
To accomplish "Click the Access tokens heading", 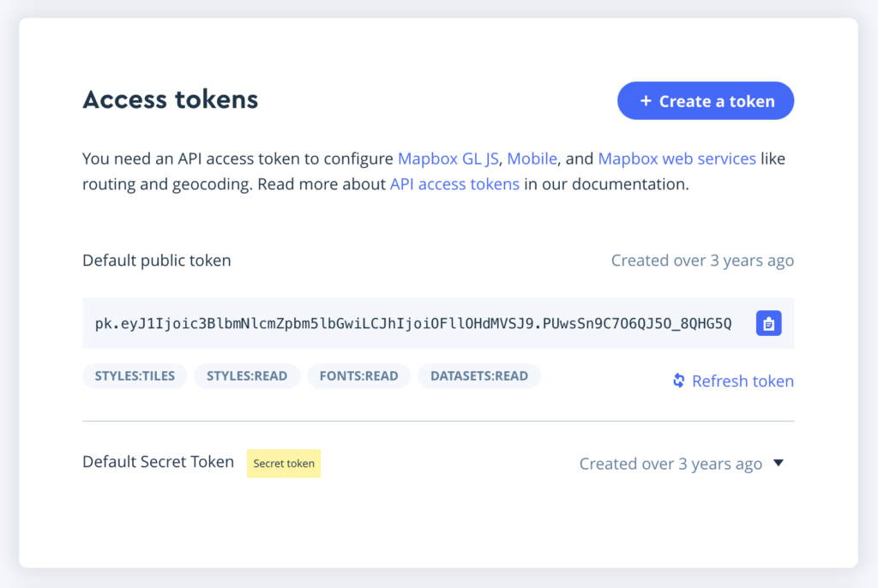I will [171, 99].
